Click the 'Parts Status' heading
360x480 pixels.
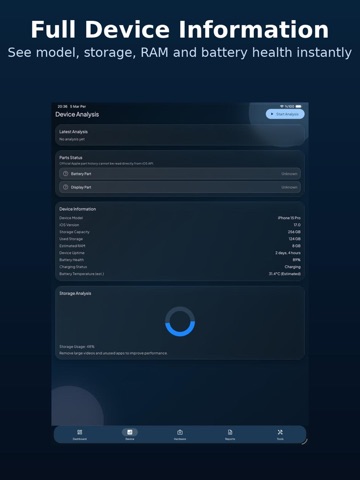[x=71, y=157]
